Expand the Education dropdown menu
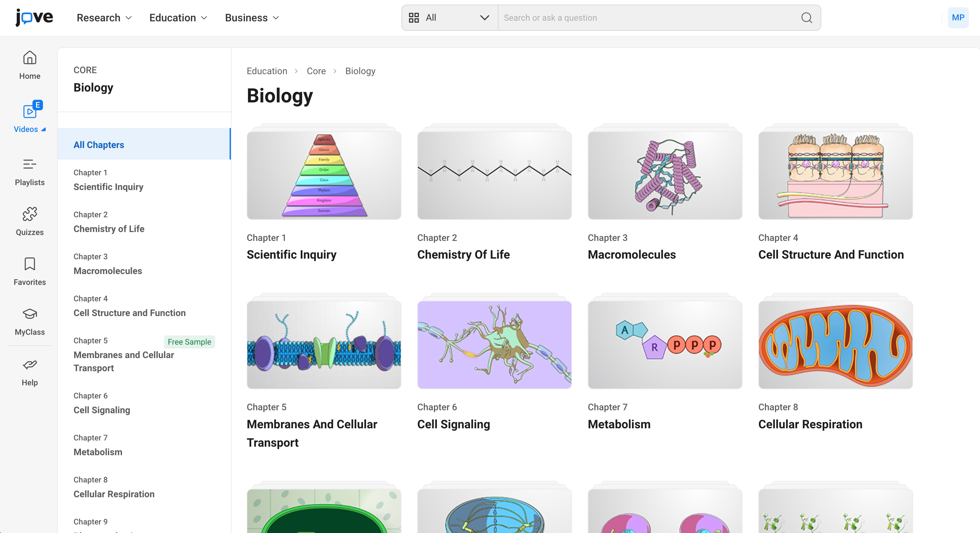The image size is (980, 533). pos(178,17)
